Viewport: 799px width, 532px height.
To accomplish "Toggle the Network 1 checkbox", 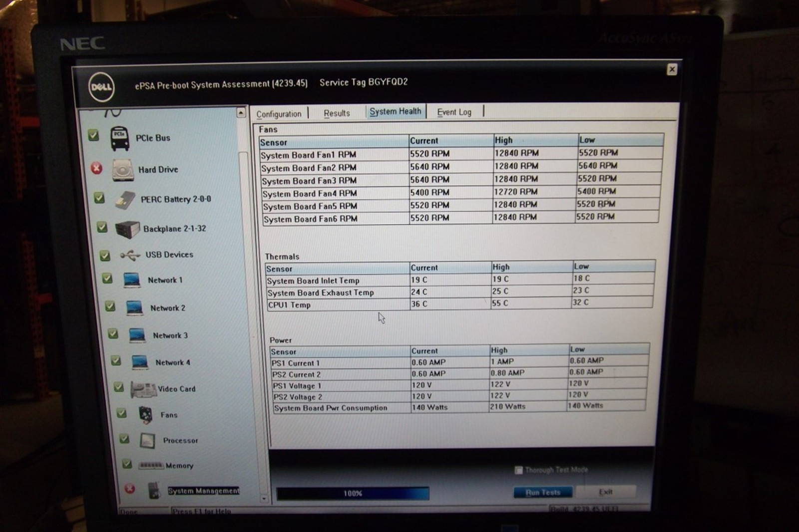I will (107, 278).
